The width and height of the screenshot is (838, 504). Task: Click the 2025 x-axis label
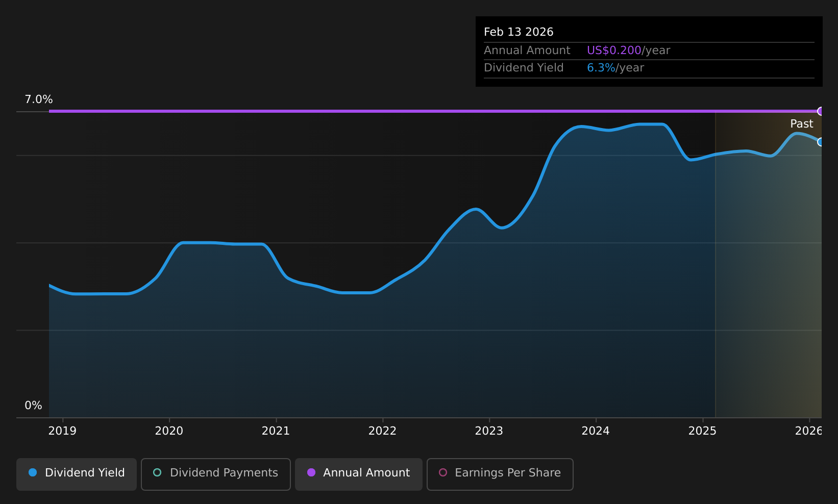(x=702, y=431)
